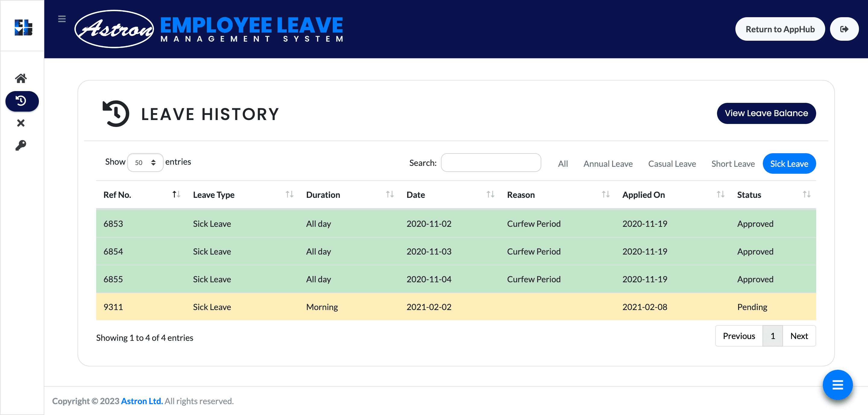Click the app logo in top-left corner
This screenshot has height=415, width=868.
click(23, 27)
